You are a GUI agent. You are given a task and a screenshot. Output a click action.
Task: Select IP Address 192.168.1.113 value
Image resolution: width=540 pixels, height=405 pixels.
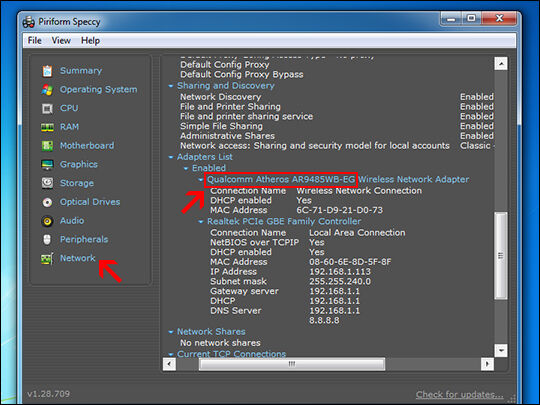click(340, 271)
